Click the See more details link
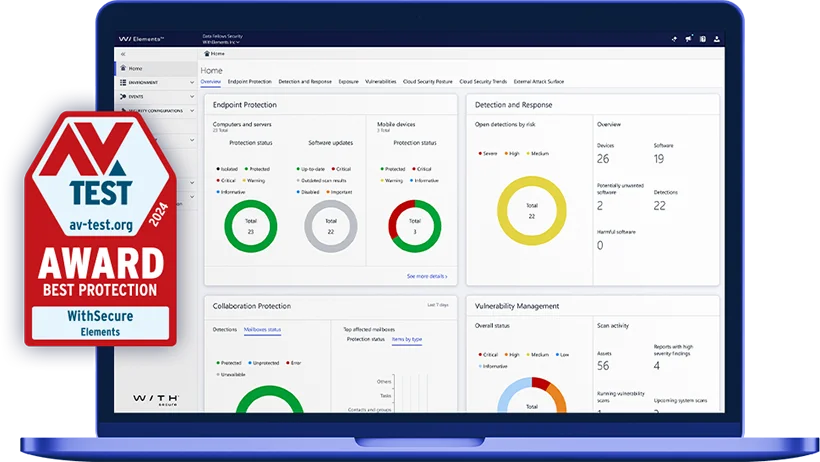Viewport: 820px width, 462px height. (x=427, y=276)
